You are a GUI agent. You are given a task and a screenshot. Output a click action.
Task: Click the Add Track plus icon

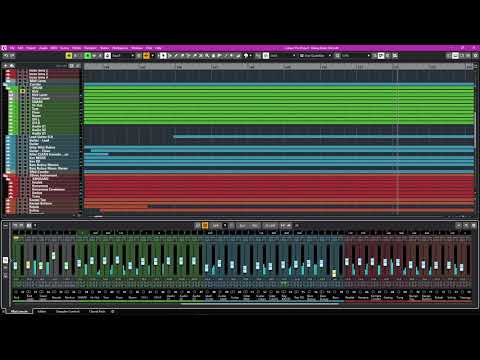click(6, 66)
